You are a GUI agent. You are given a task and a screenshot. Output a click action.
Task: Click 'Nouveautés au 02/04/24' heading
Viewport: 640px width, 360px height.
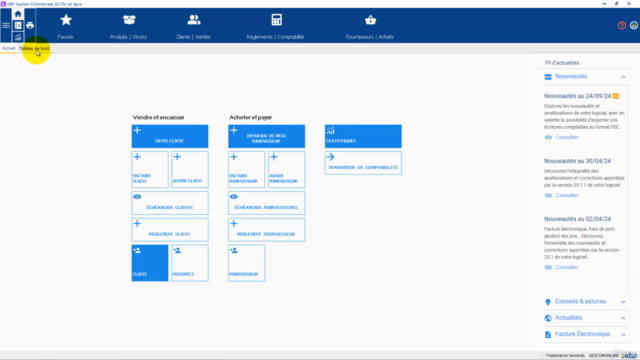[577, 219]
